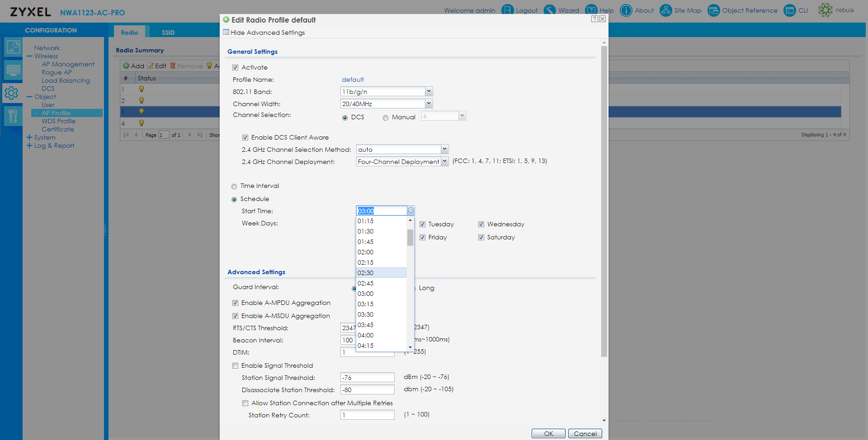Click the Remove trash icon

[x=173, y=66]
